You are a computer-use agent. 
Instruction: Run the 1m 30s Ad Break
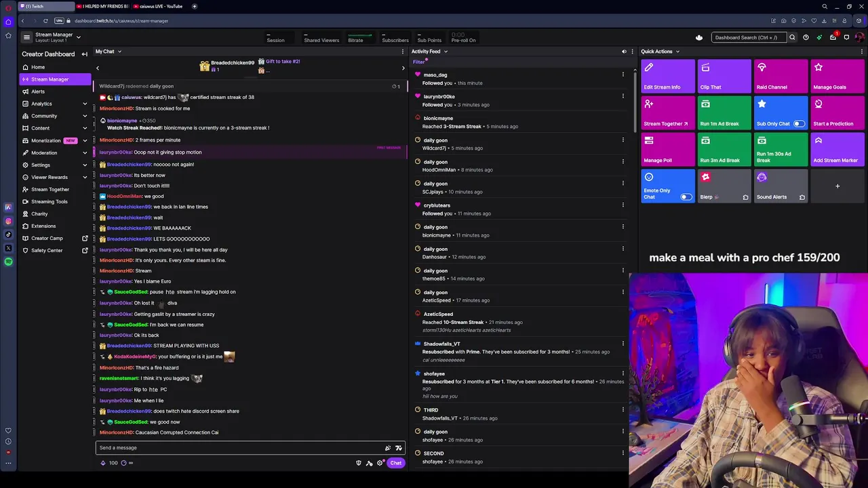click(x=781, y=149)
